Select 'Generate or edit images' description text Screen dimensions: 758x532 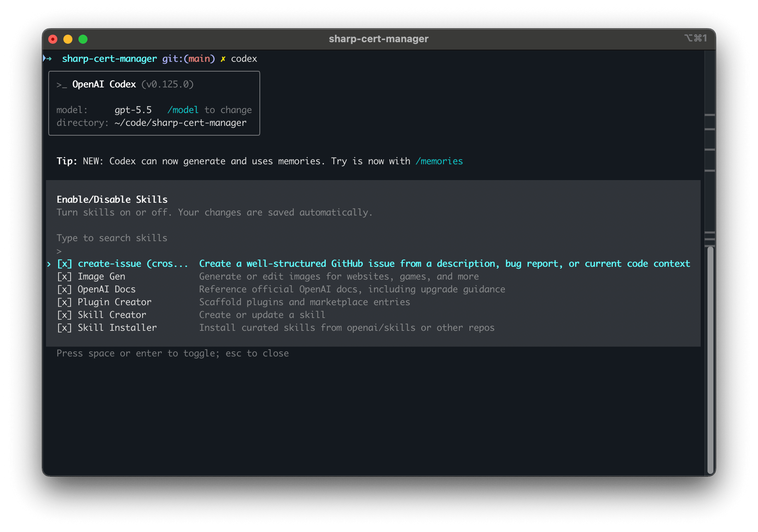(339, 277)
